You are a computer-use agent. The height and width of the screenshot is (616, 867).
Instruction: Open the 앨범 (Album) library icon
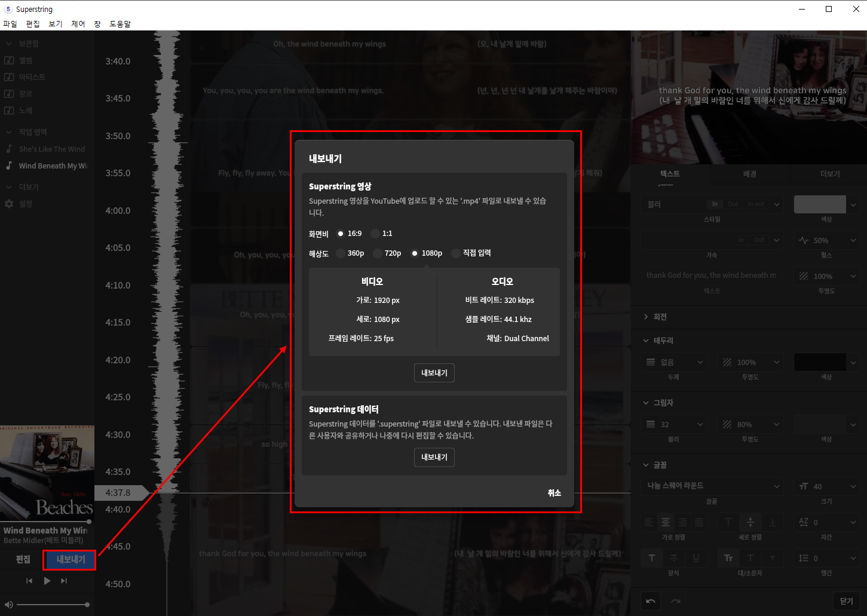(9, 60)
